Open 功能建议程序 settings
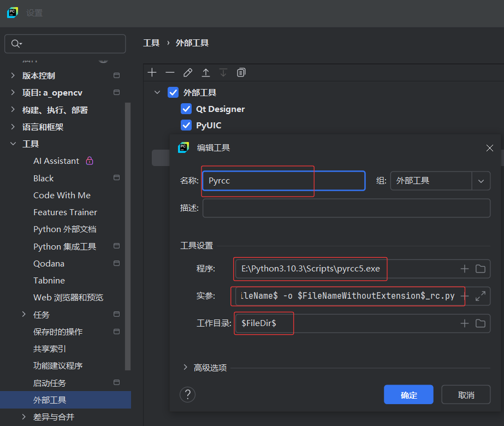The image size is (504, 426). 58,365
